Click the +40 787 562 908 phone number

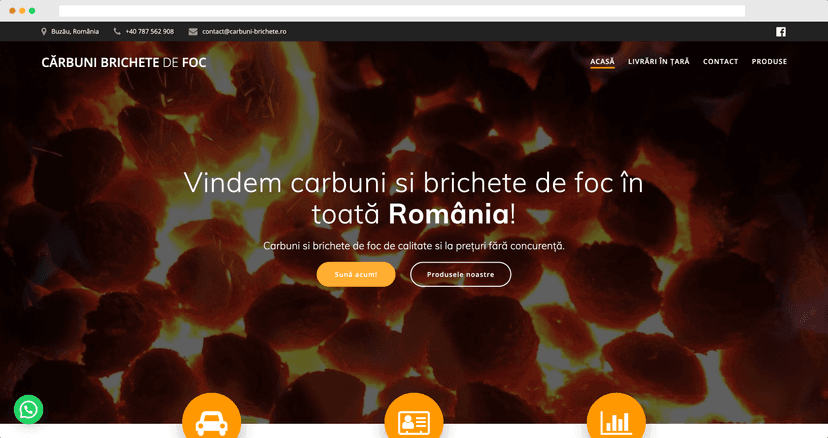[149, 32]
